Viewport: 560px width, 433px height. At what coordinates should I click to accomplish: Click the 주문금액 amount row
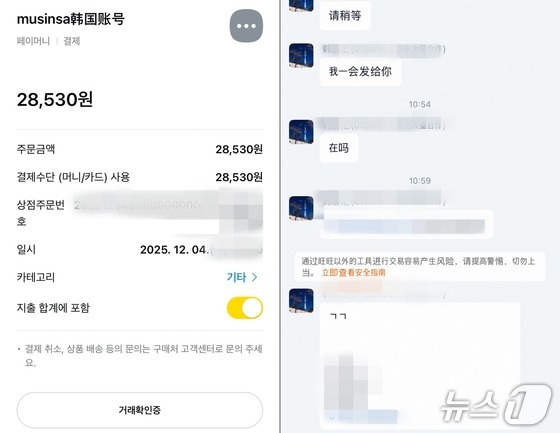coord(140,149)
